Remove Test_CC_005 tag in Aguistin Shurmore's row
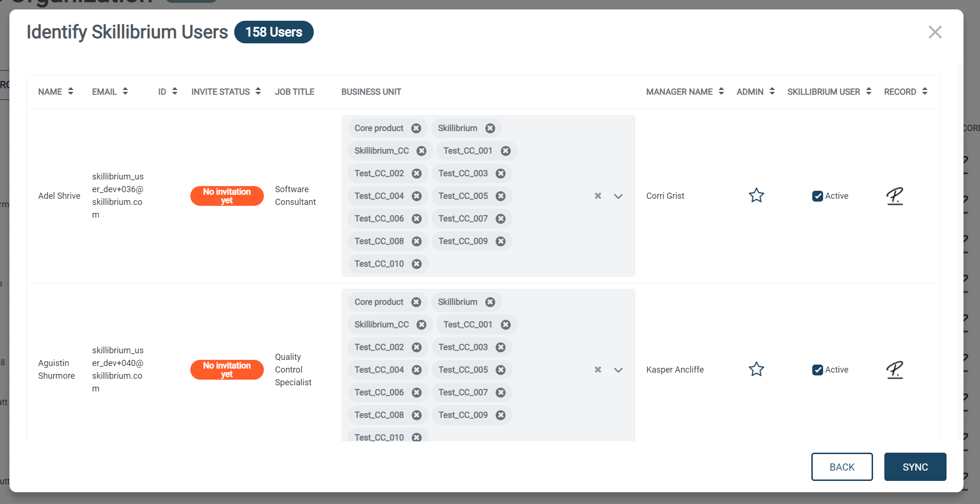This screenshot has height=504, width=980. point(500,370)
